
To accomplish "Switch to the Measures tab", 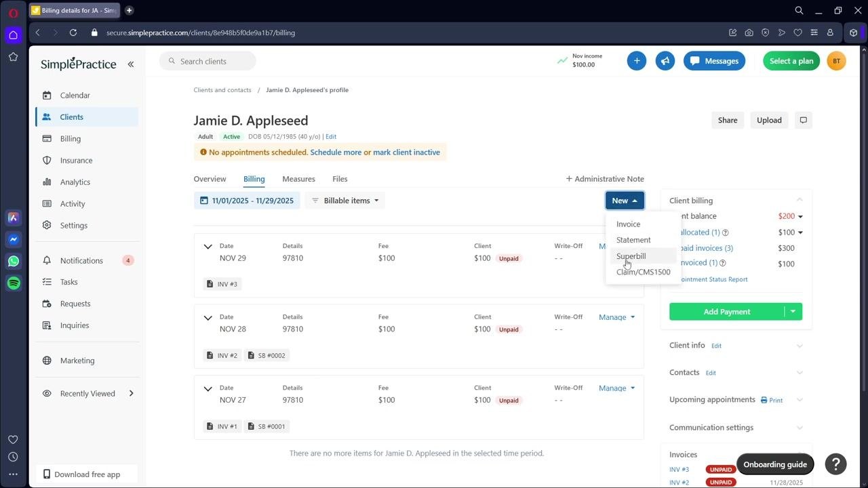I will (x=298, y=179).
